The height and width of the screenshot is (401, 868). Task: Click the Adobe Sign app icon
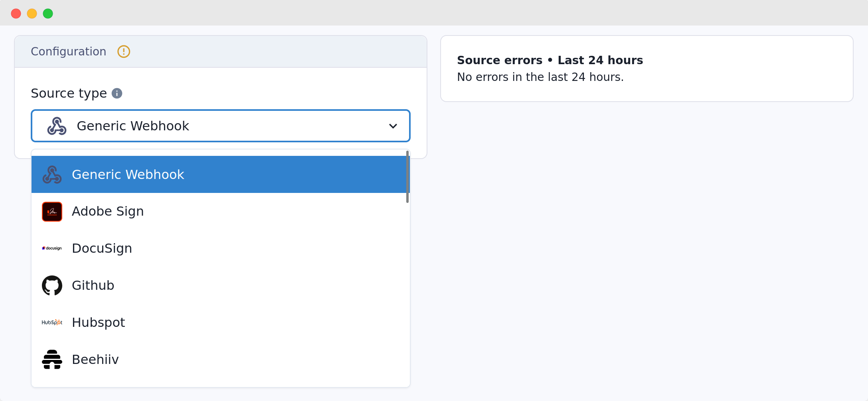(51, 211)
